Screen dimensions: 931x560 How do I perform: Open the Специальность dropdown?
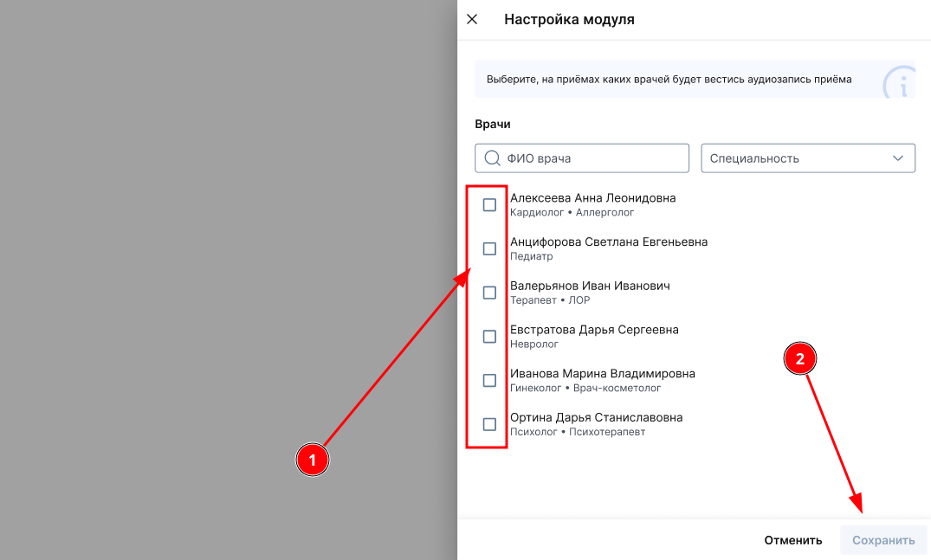(x=797, y=158)
